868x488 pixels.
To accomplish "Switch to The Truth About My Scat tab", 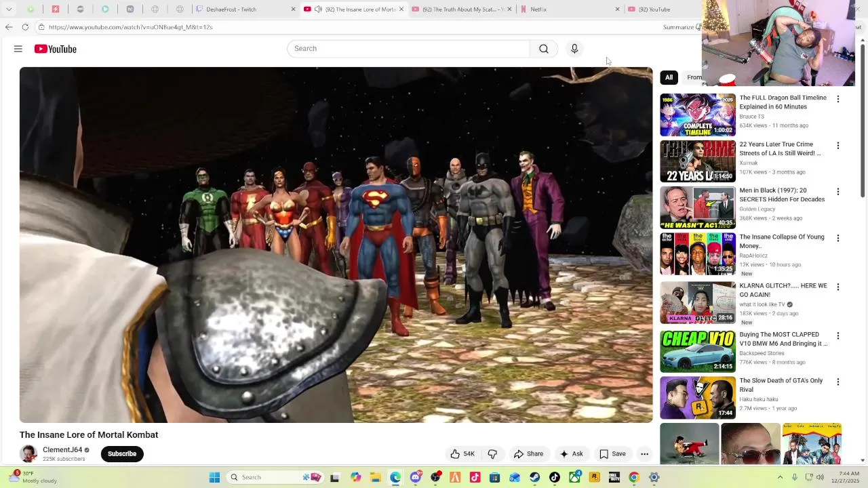I will point(461,9).
